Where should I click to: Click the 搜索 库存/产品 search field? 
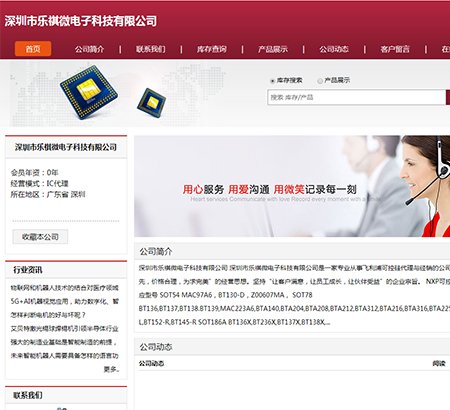pyautogui.click(x=356, y=97)
